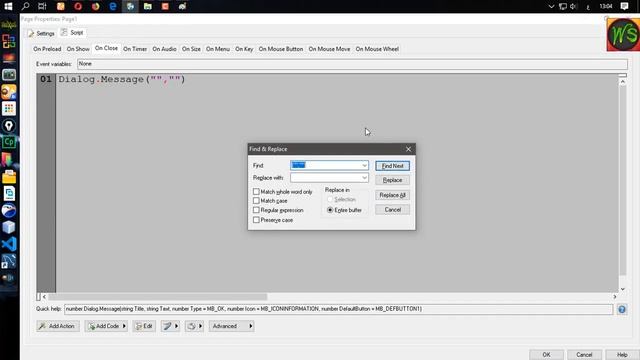Launch Firefox browser from taskbar
This screenshot has width=640, height=360.
pyautogui.click(x=96, y=6)
